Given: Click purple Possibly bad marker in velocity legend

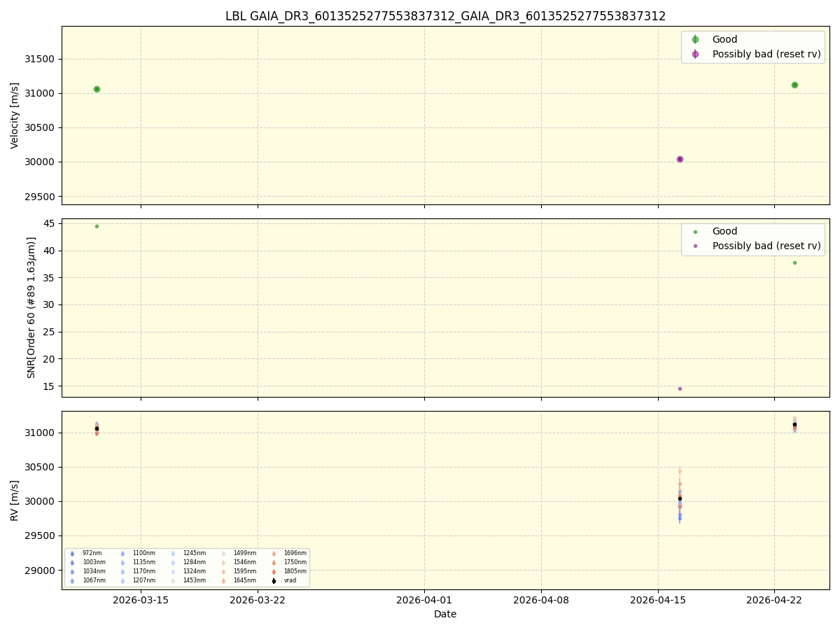Looking at the screenshot, I should tap(695, 54).
